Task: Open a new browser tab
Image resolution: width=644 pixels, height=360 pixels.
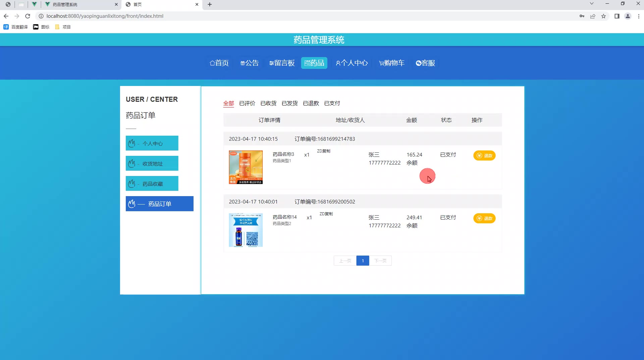Action: coord(210,4)
